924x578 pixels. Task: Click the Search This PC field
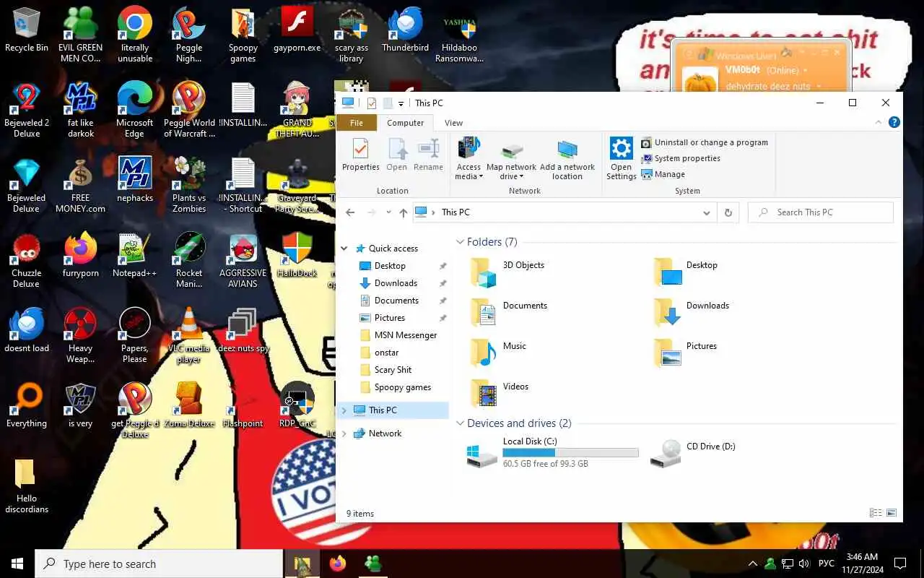[x=821, y=212]
